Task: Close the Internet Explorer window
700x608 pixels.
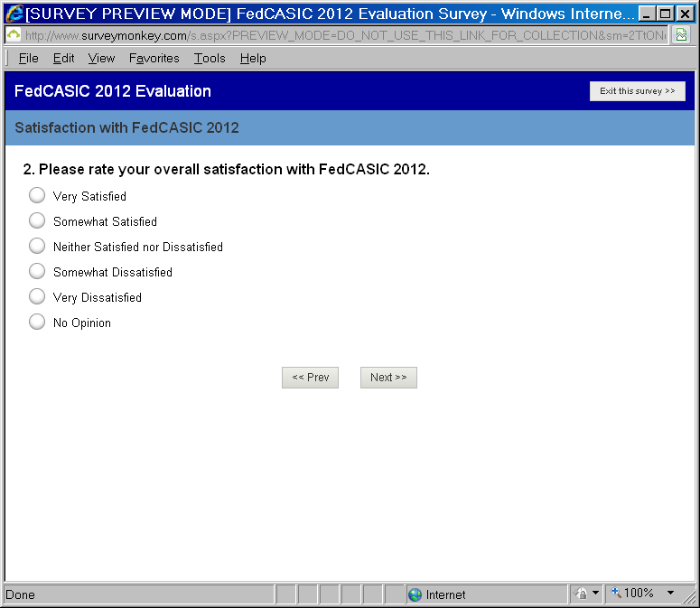Action: click(685, 14)
